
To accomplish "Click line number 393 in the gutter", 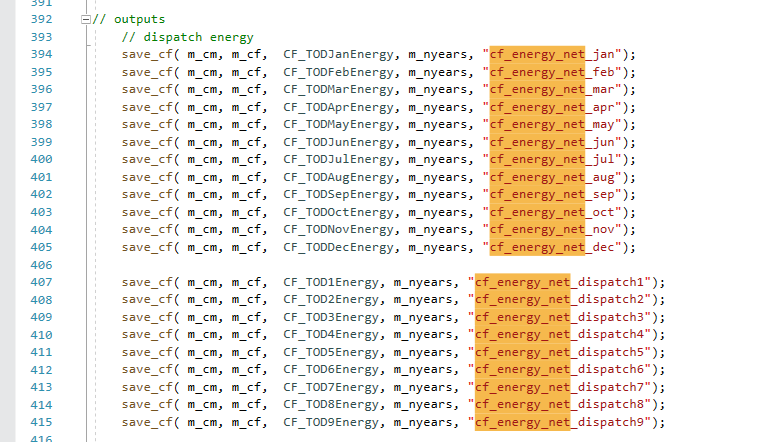I will pos(41,37).
